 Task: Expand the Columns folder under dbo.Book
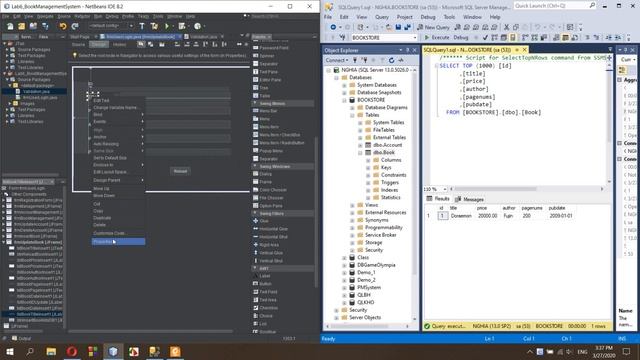pos(368,160)
